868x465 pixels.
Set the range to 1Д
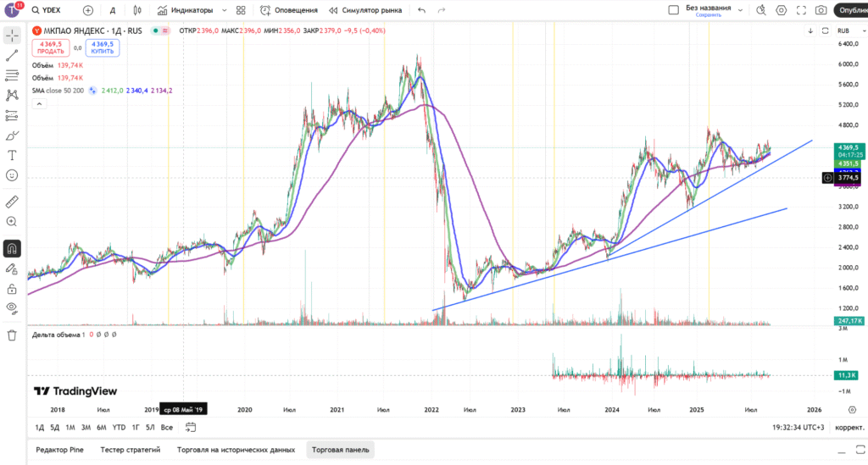40,428
